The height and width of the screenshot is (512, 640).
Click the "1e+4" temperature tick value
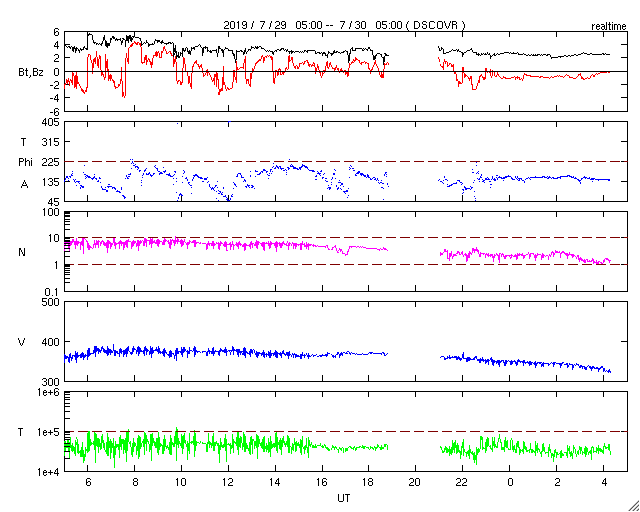coord(49,472)
